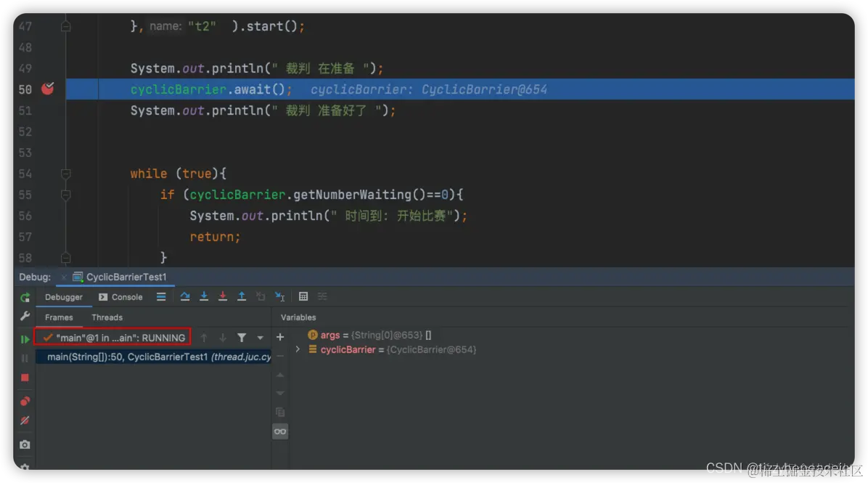Toggle the glasses show watches icon
The height and width of the screenshot is (483, 868).
(280, 431)
